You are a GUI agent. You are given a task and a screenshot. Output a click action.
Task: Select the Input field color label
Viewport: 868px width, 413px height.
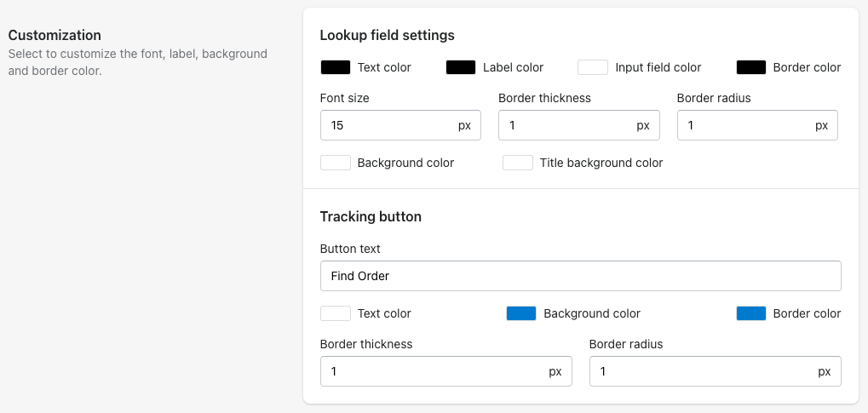tap(658, 67)
